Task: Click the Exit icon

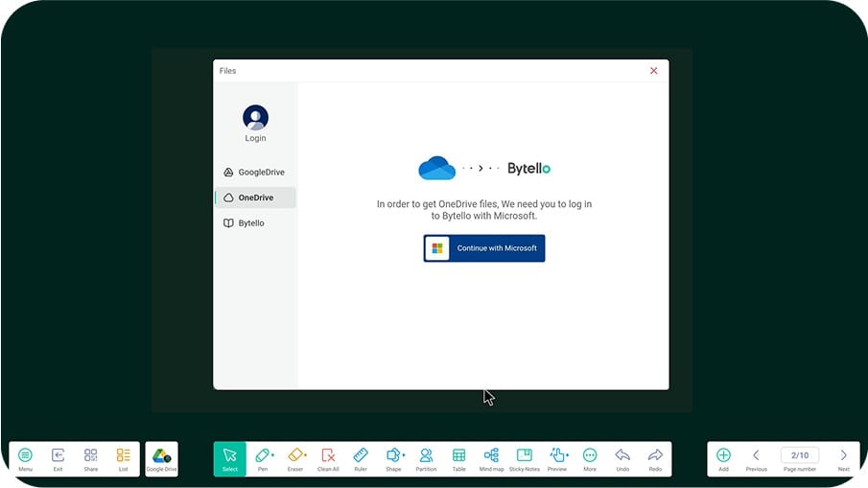Action: click(58, 458)
